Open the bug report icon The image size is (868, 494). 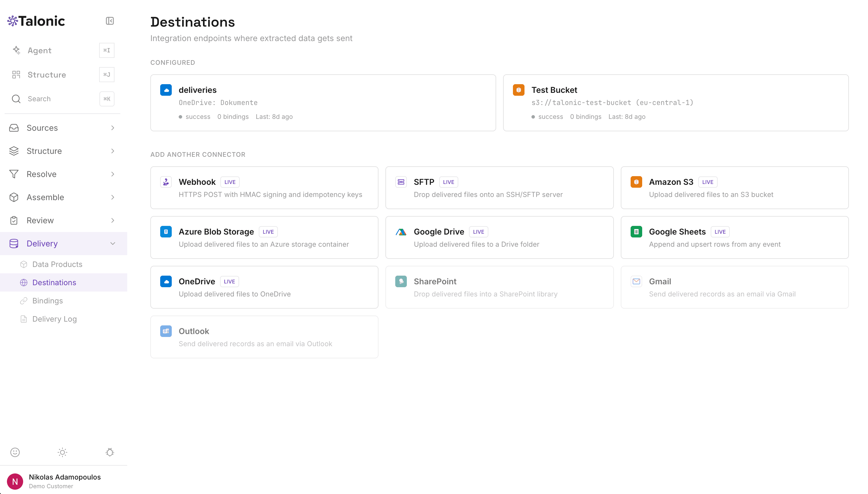[x=110, y=452]
